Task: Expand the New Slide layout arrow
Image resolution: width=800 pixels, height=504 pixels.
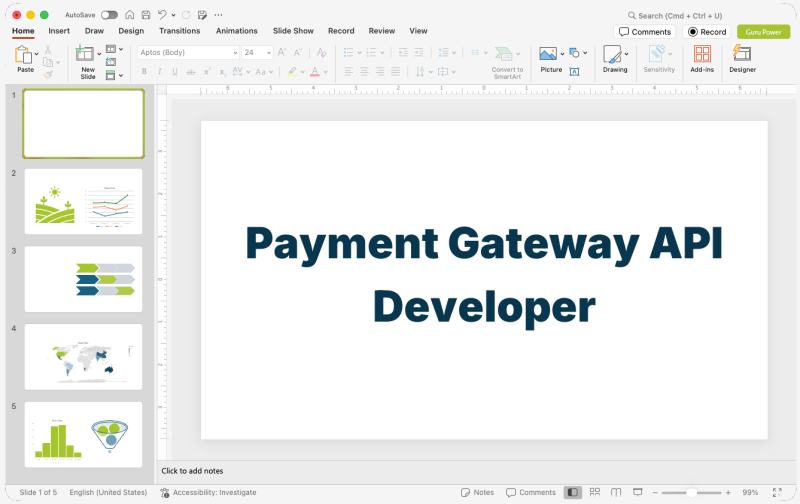Action: click(x=99, y=54)
